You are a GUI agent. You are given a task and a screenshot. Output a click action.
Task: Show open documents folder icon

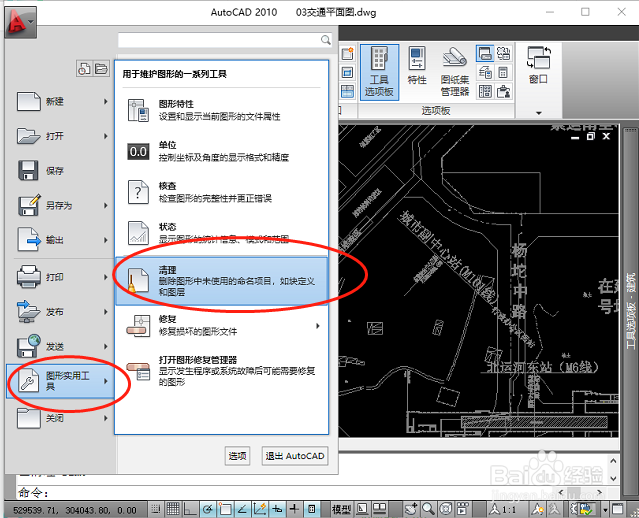[x=101, y=69]
